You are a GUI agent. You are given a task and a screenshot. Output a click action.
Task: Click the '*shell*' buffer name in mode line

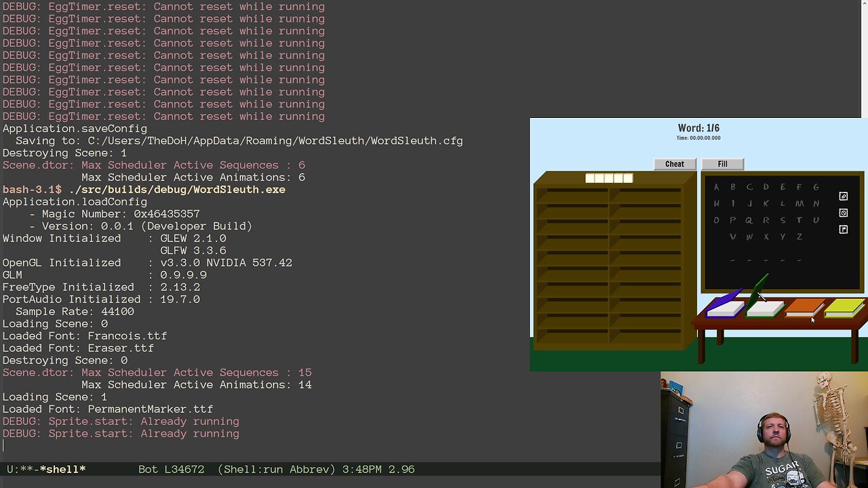coord(63,469)
